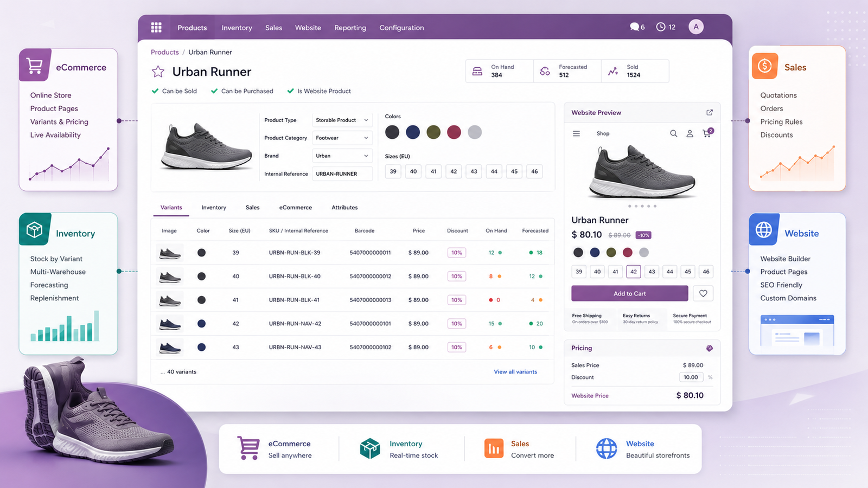Click Inventory box icon in bottom bar
This screenshot has height=488, width=868.
click(370, 448)
